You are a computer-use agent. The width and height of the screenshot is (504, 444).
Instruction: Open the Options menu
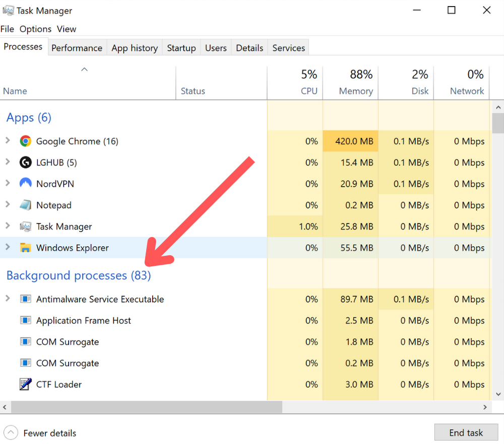pos(35,29)
